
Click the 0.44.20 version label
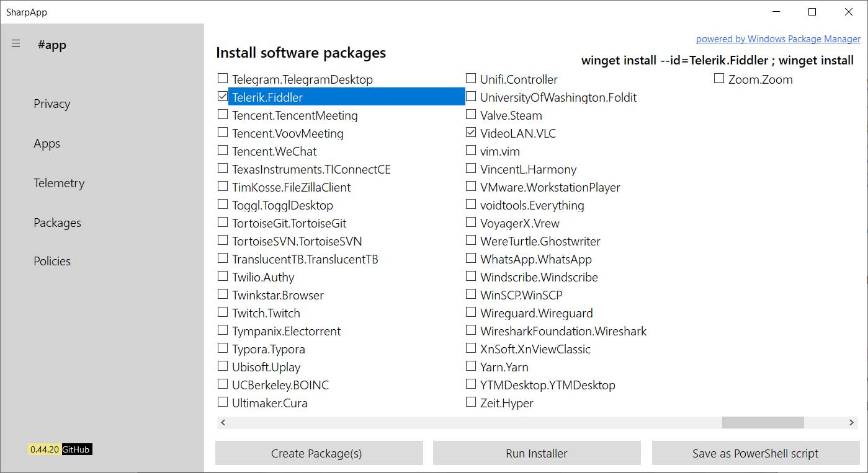click(45, 449)
